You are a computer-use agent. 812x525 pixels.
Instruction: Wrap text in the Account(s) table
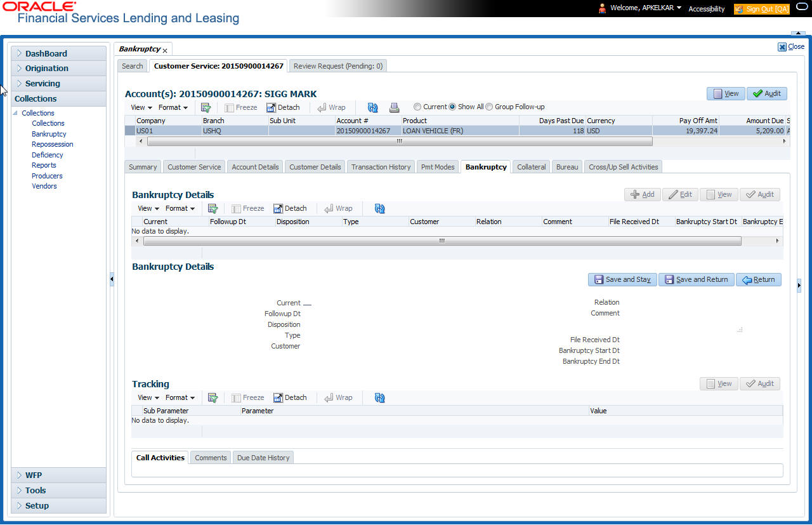tap(331, 107)
